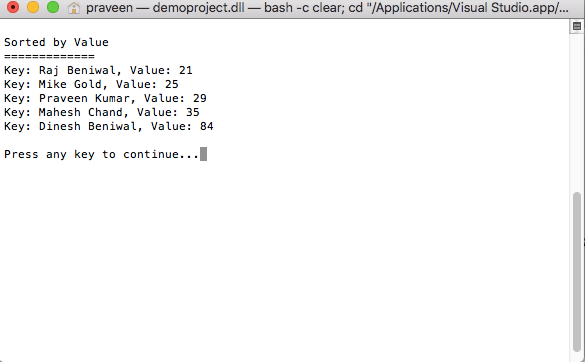Image resolution: width=585 pixels, height=362 pixels.
Task: Click the vertical scrollbar thumb
Action: pos(577,271)
